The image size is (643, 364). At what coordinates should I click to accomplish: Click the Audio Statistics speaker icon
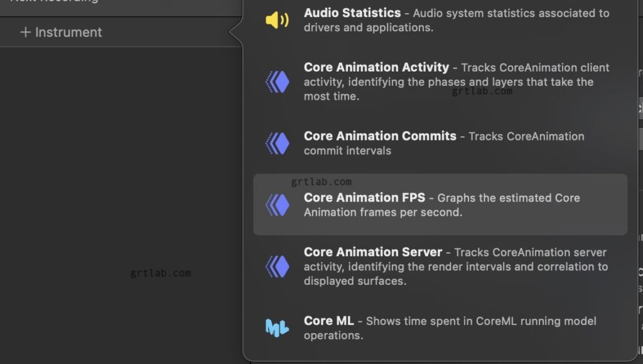pos(277,20)
